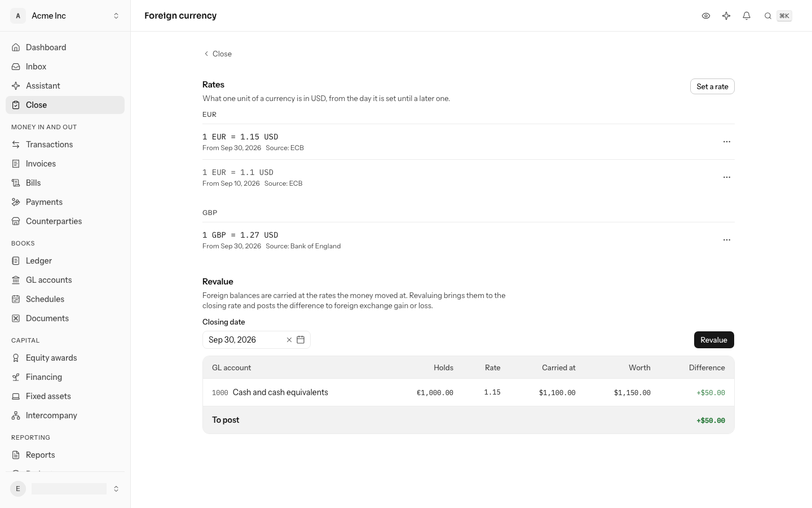Click the Intercompany network icon

click(x=16, y=415)
